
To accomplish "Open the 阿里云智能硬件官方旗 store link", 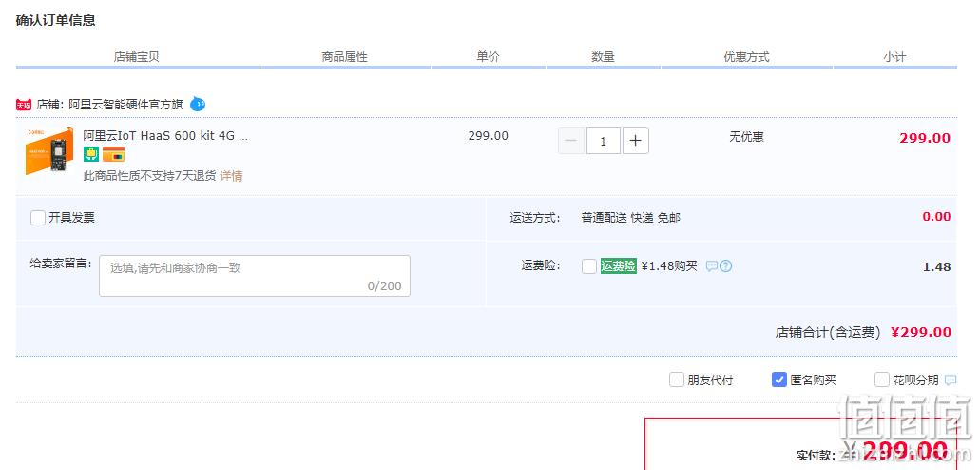I will point(125,105).
